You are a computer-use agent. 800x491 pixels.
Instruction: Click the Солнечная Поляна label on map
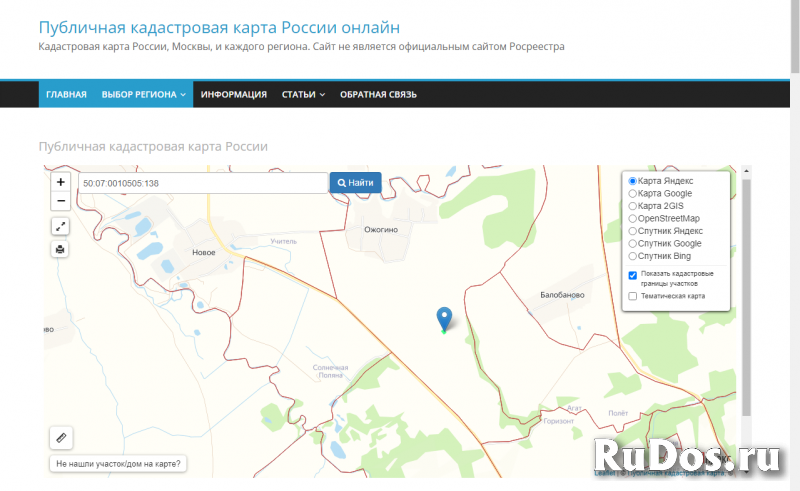(x=330, y=371)
